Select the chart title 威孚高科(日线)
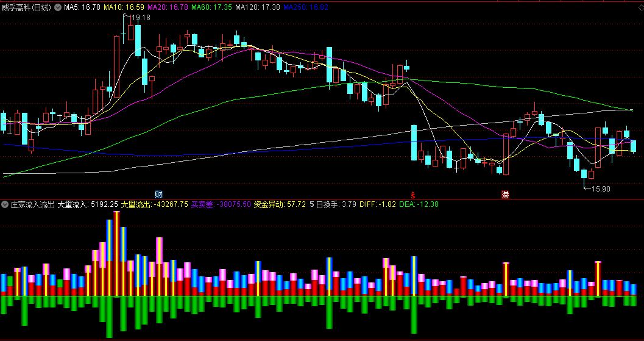This screenshot has width=644, height=341. pos(27,7)
